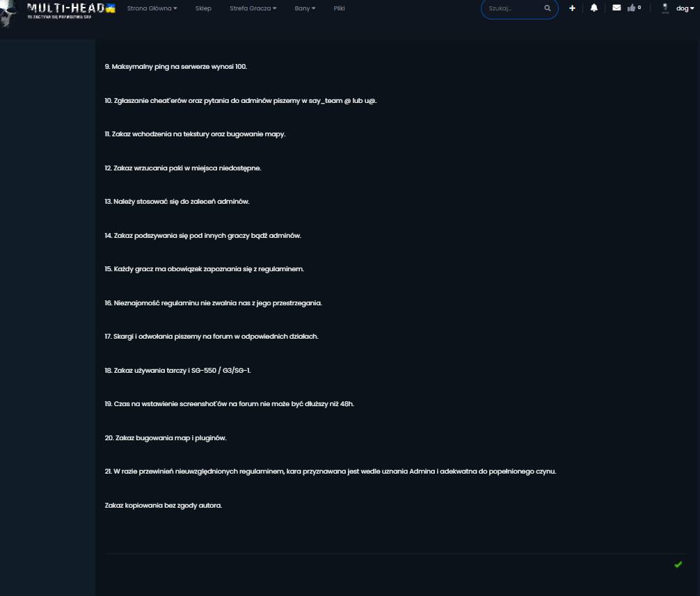Image resolution: width=700 pixels, height=596 pixels.
Task: Open the dog user account menu
Action: point(685,8)
